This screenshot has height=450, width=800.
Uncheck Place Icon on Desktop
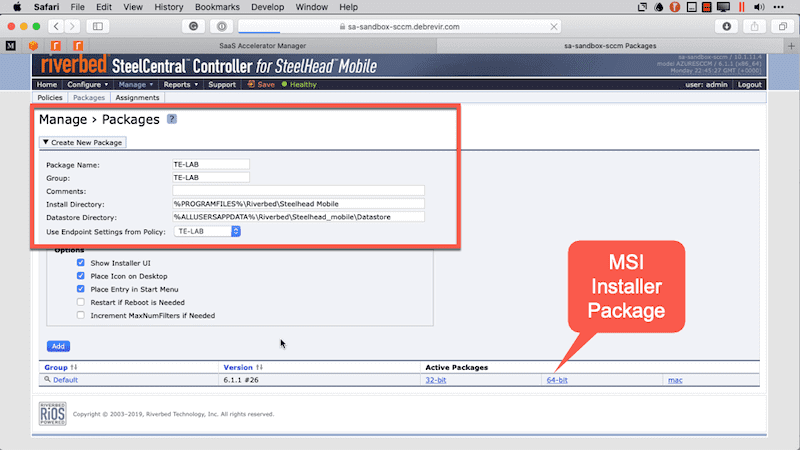[81, 276]
